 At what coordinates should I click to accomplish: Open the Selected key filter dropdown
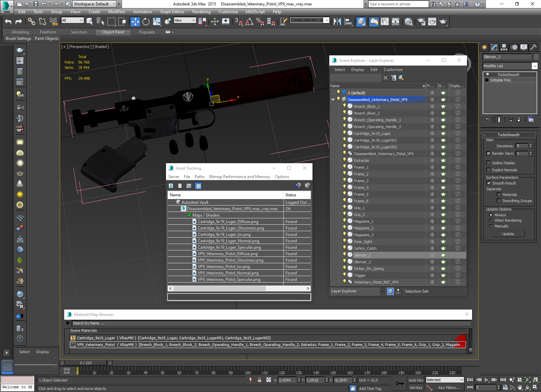click(x=461, y=380)
